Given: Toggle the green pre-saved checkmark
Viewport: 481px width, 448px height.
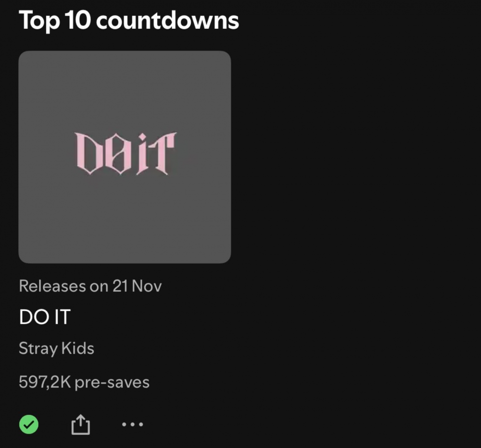Looking at the screenshot, I should click(x=29, y=424).
